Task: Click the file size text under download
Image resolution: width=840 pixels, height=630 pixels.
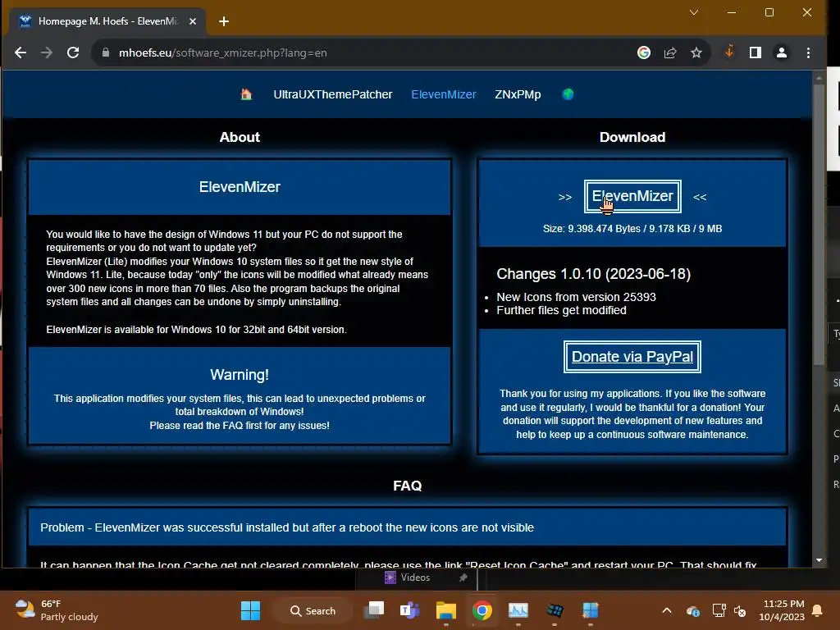Action: 632,229
